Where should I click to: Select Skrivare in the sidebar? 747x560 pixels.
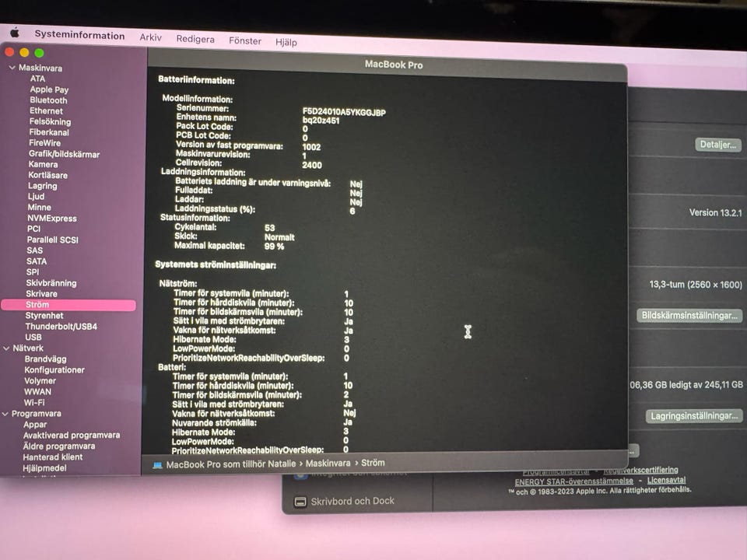pyautogui.click(x=41, y=294)
